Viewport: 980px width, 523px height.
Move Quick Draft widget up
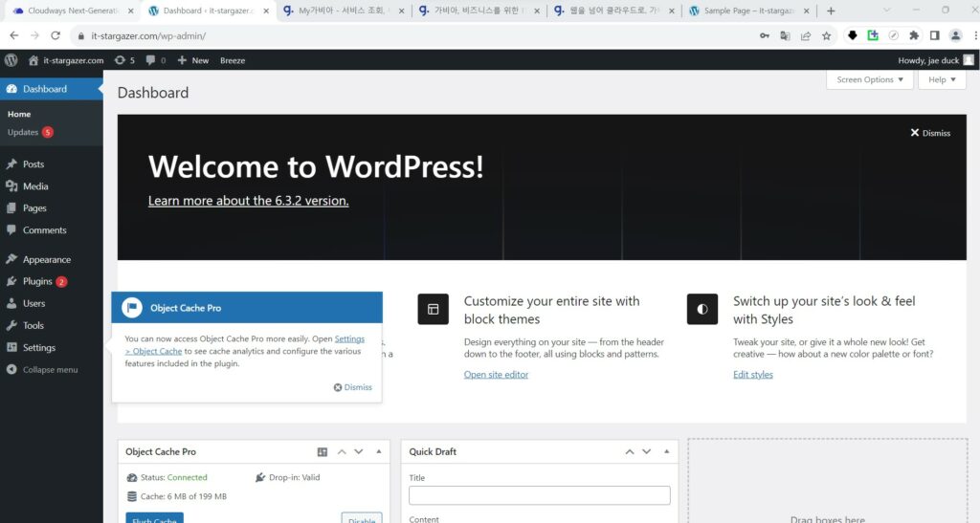(x=630, y=452)
